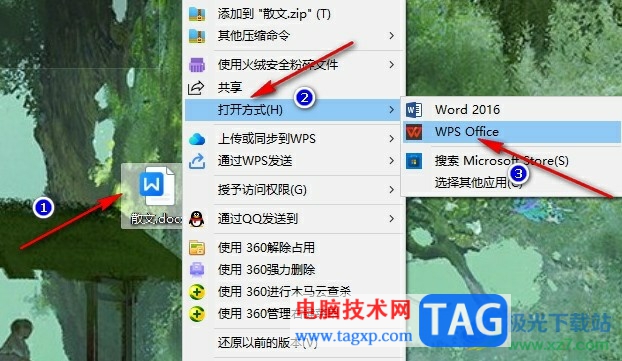Click the green 360 icon for 木马云查杀
Screen dimensions: 622x361
coord(197,292)
